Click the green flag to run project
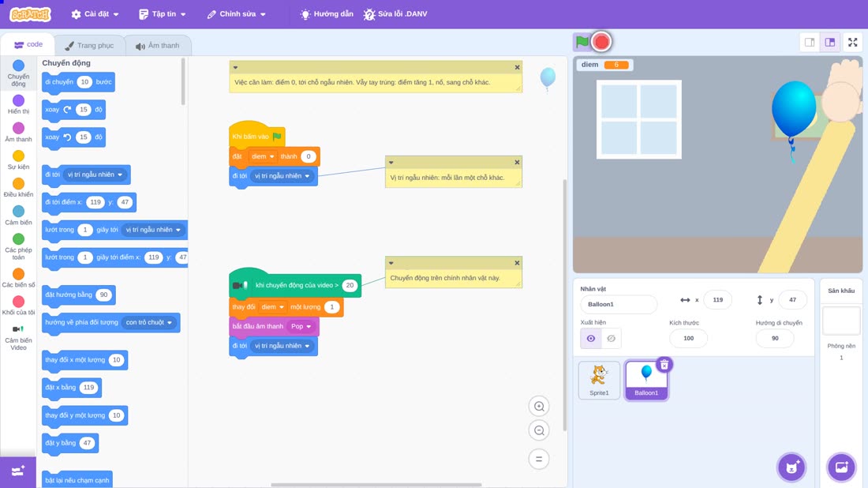 tap(582, 42)
